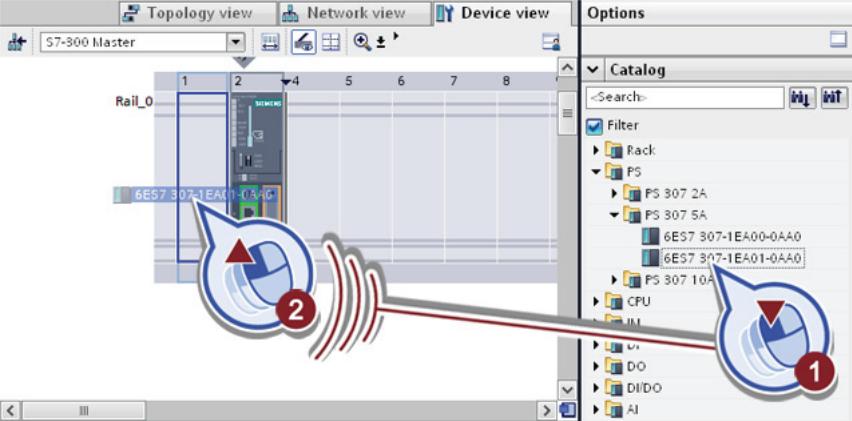Click the Rail_0 rack label

coord(134,102)
